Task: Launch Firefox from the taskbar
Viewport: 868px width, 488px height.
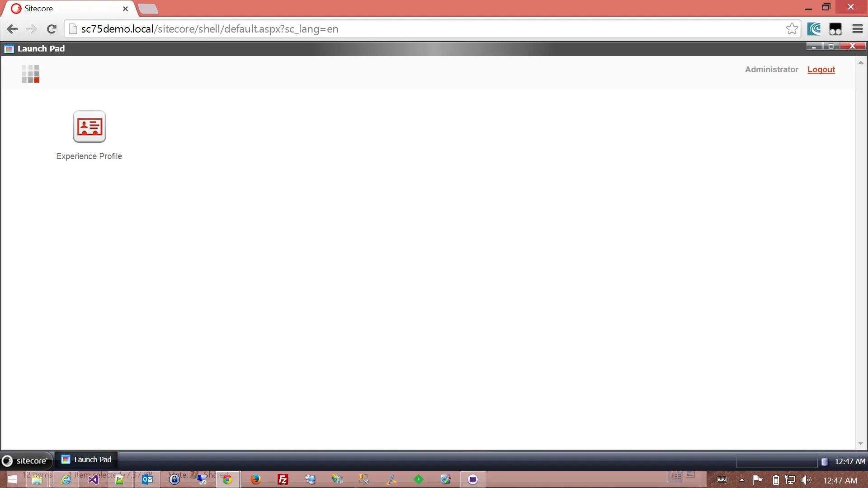Action: [256, 479]
